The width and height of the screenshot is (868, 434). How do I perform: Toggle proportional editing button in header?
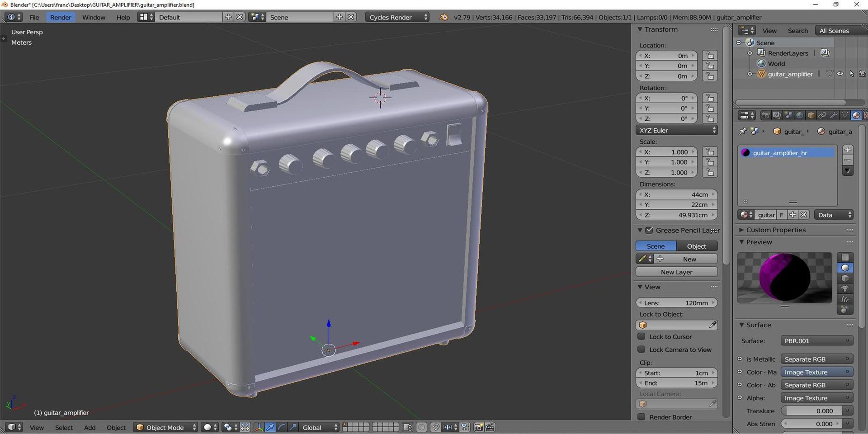[421, 427]
